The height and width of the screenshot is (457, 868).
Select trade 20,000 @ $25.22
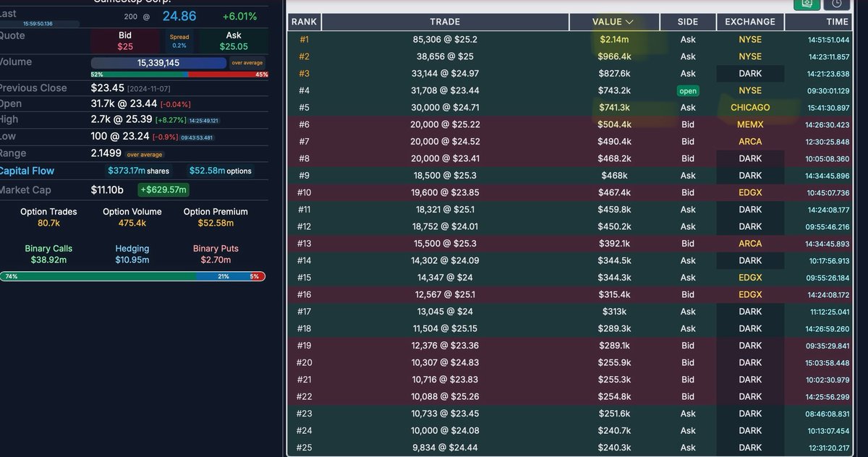click(x=445, y=124)
